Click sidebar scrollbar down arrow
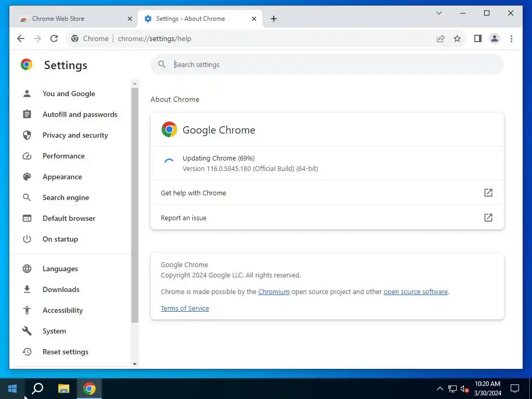 135,364
